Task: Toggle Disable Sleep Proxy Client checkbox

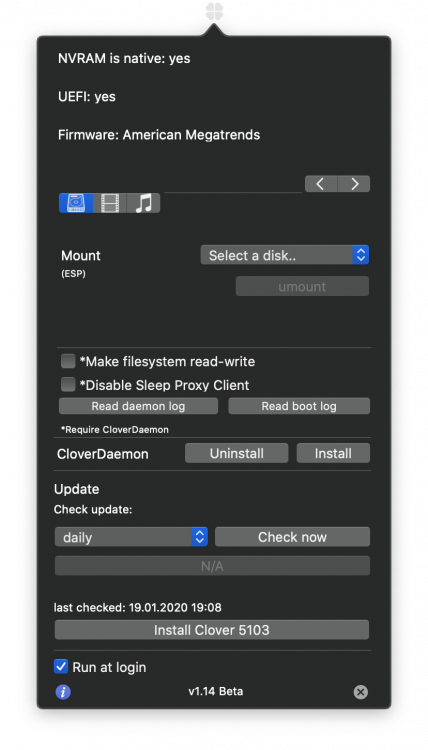Action: (68, 385)
